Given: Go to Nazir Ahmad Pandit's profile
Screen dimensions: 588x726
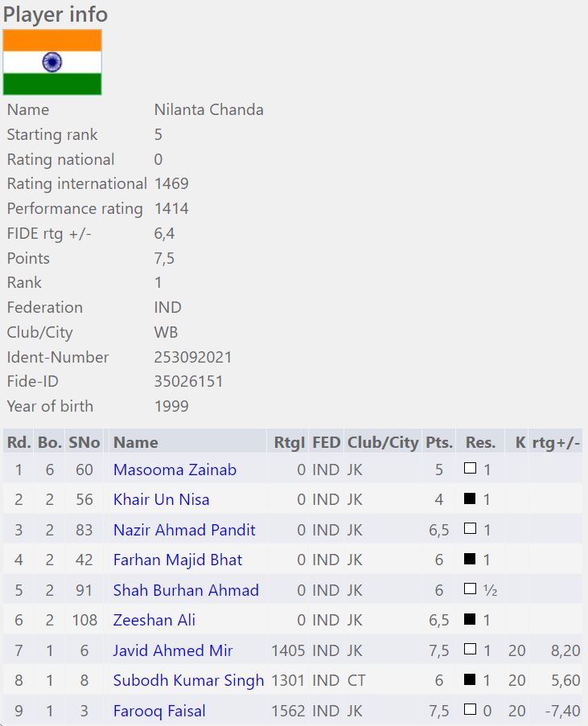Looking at the screenshot, I should [x=184, y=530].
